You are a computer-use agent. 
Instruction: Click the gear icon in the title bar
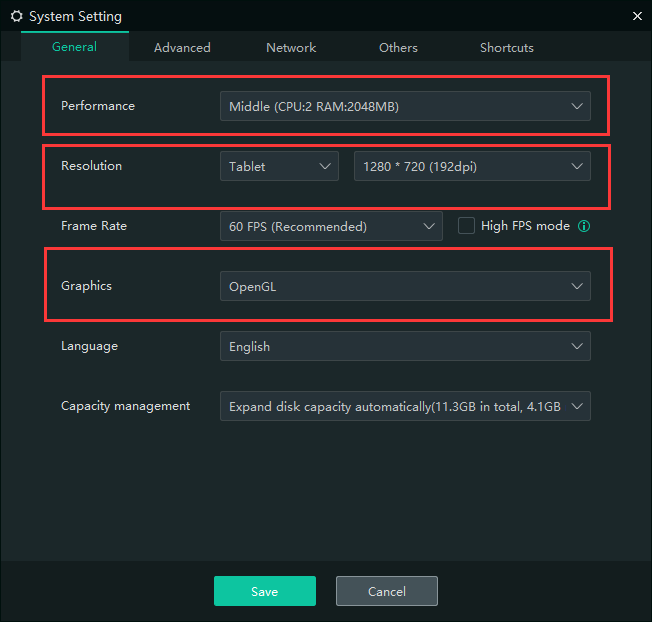[16, 16]
